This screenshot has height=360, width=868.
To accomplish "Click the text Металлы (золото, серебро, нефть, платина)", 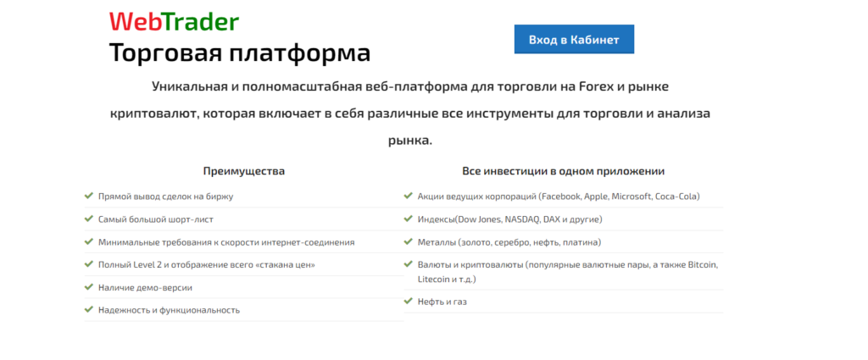I will pyautogui.click(x=509, y=242).
